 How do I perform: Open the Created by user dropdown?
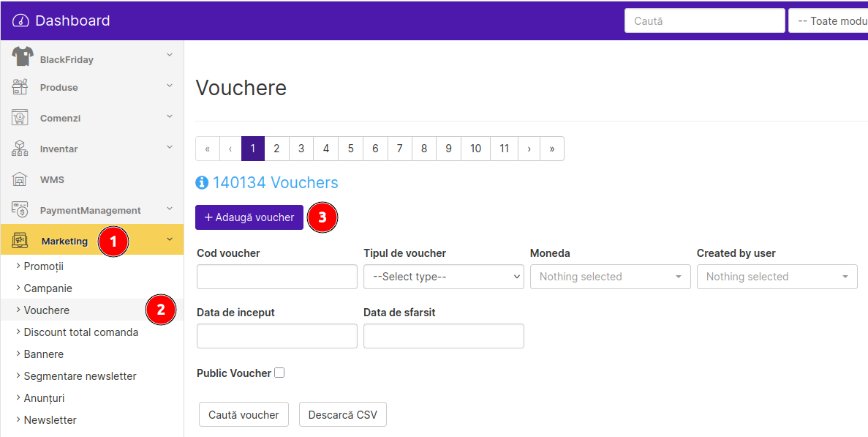pos(777,277)
